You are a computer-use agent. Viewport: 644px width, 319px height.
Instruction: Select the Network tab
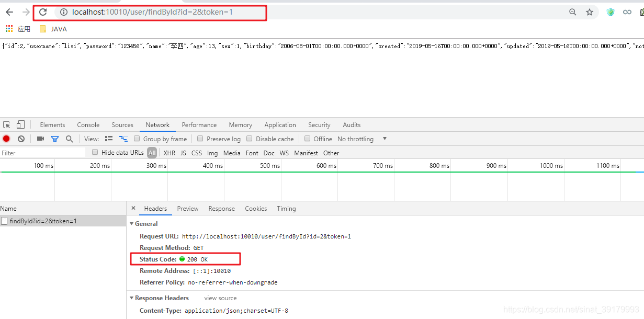point(157,125)
